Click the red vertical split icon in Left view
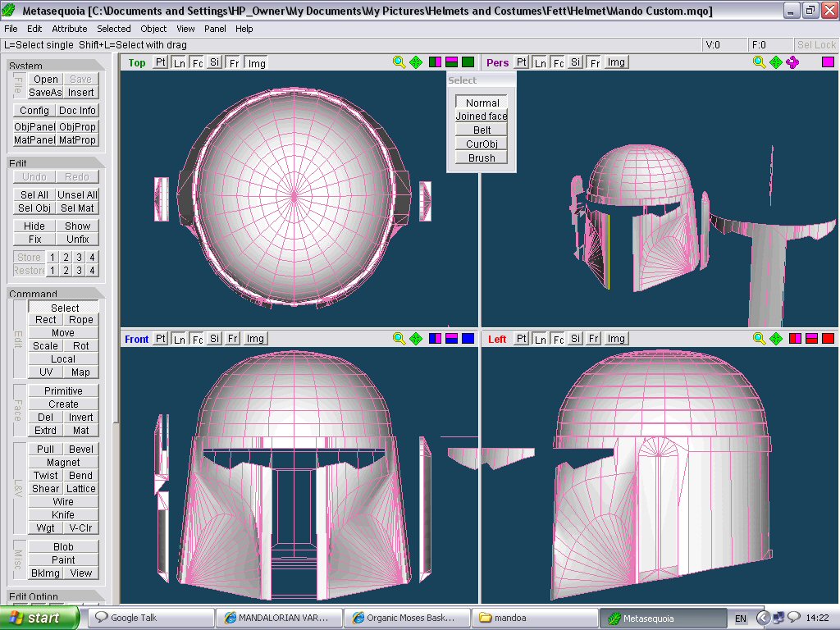This screenshot has width=840, height=630. pyautogui.click(x=795, y=339)
